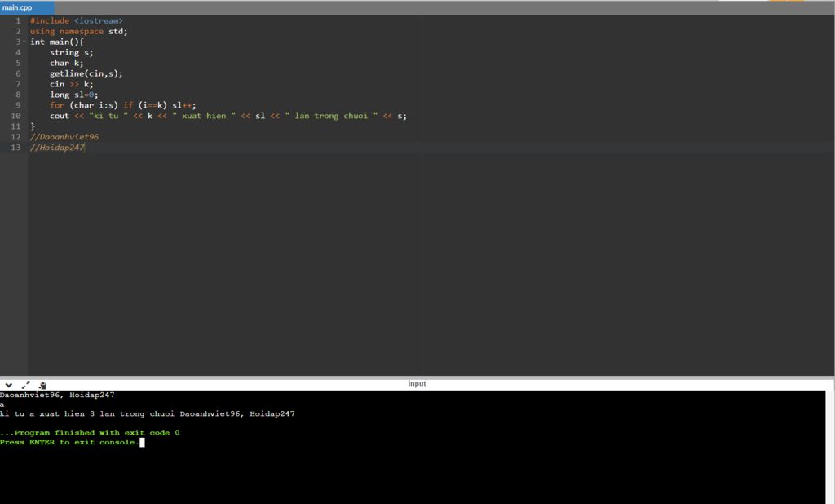The width and height of the screenshot is (835, 504).
Task: Switch to the main.cpp tab
Action: pyautogui.click(x=27, y=7)
